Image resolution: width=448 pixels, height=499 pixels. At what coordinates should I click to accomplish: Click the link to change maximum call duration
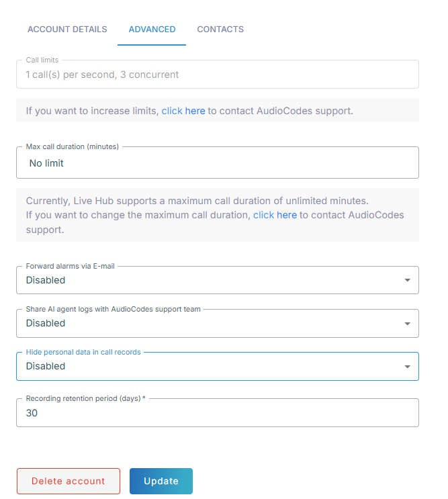point(275,216)
